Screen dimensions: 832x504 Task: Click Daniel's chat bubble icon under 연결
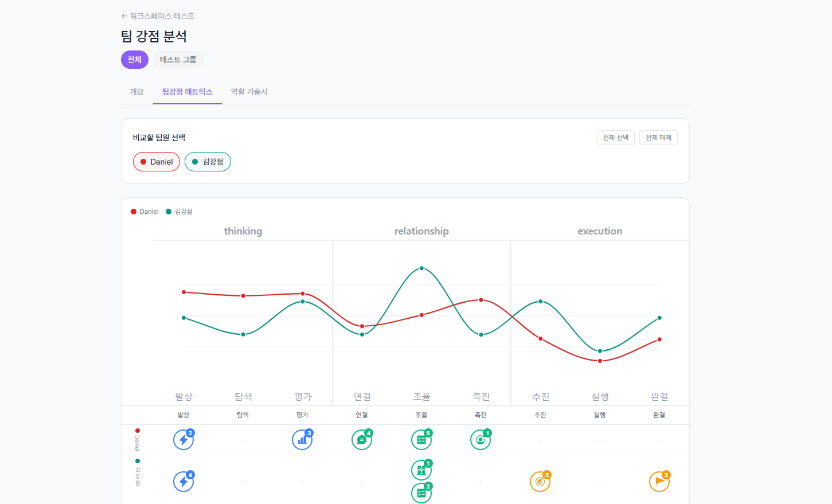362,440
